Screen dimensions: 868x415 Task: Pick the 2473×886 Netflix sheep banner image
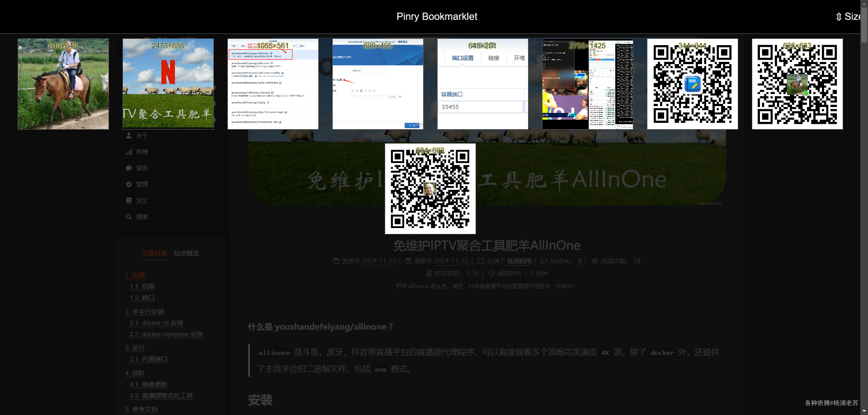pos(168,84)
